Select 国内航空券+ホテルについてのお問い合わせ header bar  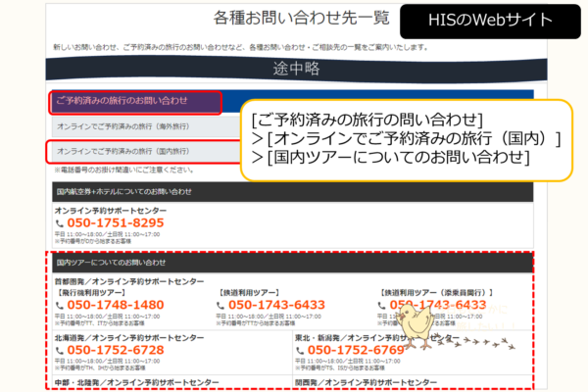tap(292, 191)
